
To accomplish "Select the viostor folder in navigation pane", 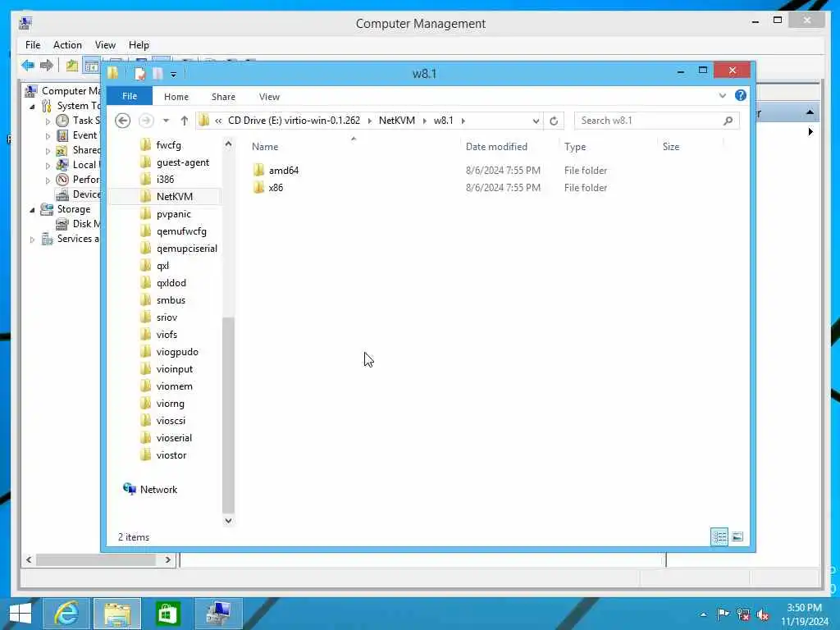I will click(171, 454).
